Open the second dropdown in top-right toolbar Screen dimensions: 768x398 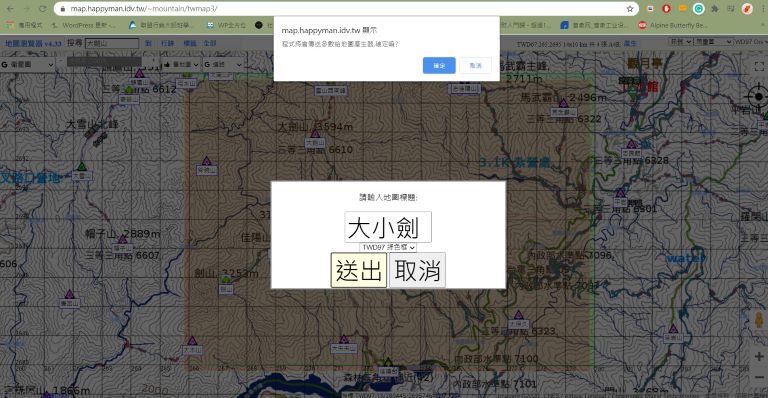click(714, 42)
